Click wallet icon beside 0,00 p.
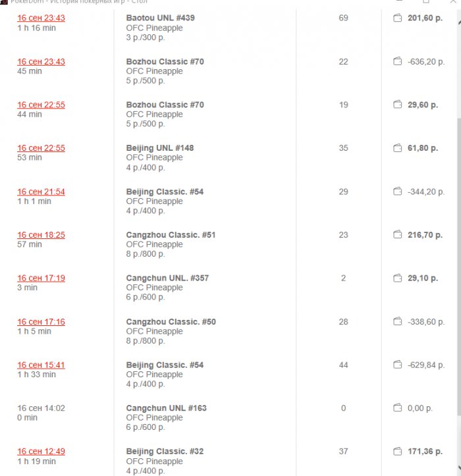Viewport: 461px width, 476px height. 397,408
